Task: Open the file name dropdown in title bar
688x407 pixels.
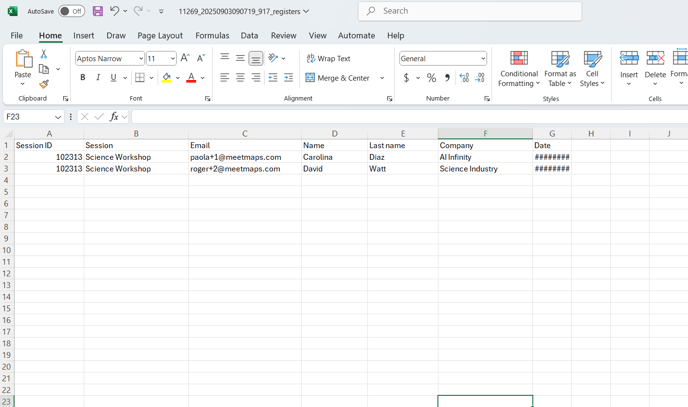Action: (306, 11)
